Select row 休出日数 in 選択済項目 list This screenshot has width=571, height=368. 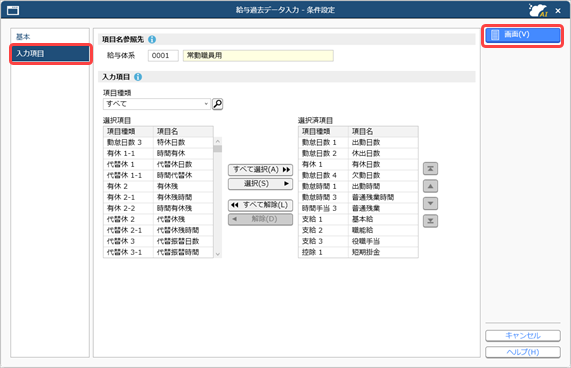[358, 153]
